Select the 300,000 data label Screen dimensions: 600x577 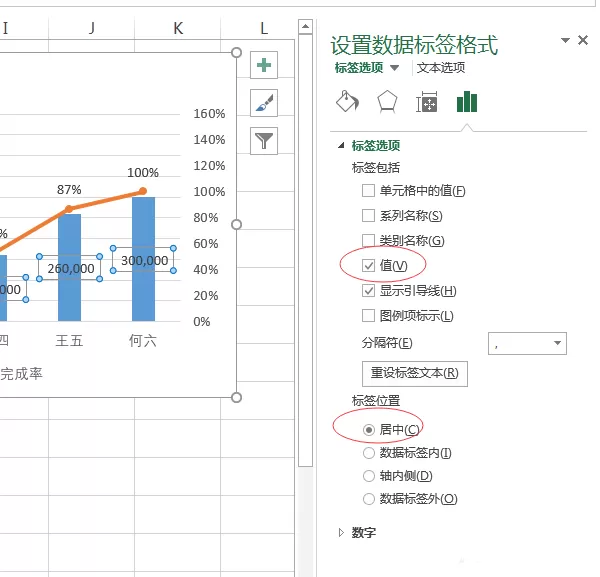click(x=144, y=261)
